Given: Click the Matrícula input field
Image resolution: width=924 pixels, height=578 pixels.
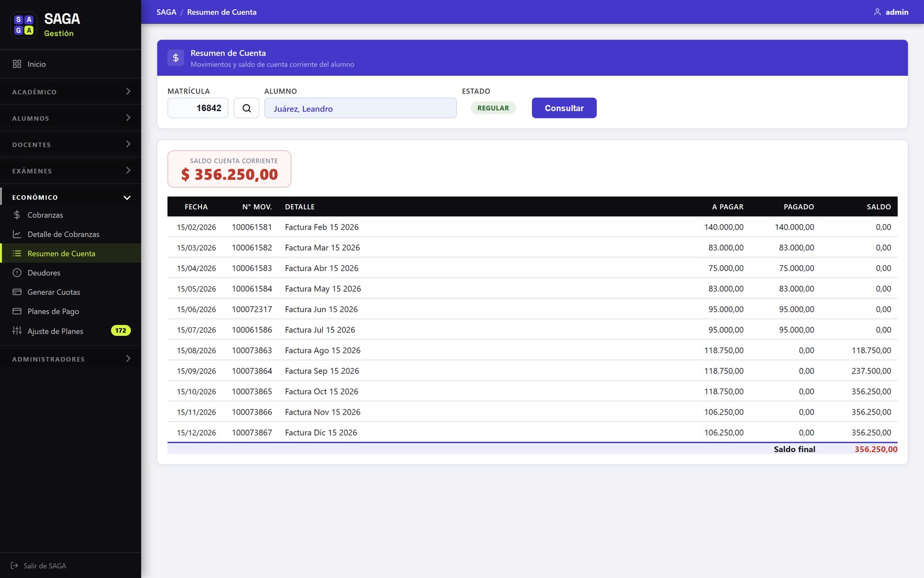Looking at the screenshot, I should click(x=198, y=108).
